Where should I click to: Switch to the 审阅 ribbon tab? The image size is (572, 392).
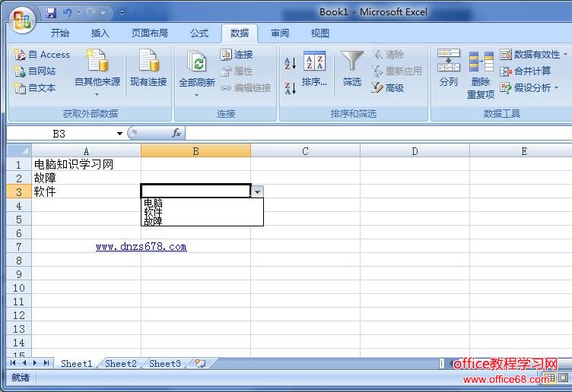click(x=280, y=33)
